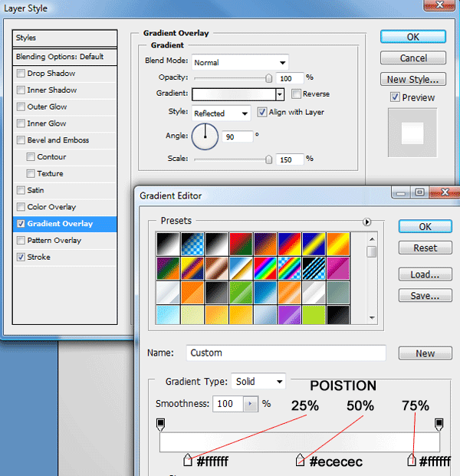Select Blending Options: Default
Image resolution: width=460 pixels, height=476 pixels.
pos(64,57)
